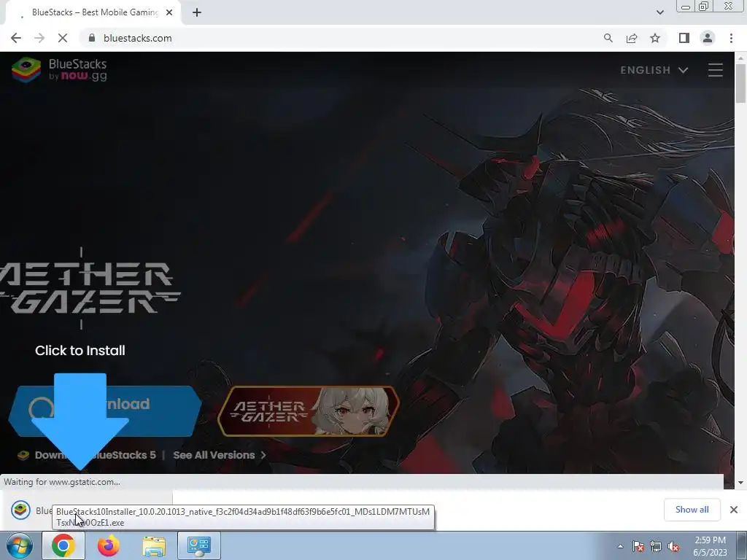Open the hamburger menu on BlueStacks site
The height and width of the screenshot is (560, 747).
tap(715, 70)
